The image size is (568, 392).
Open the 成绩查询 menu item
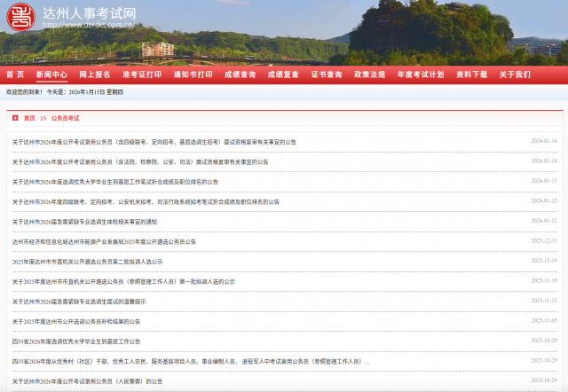(240, 74)
